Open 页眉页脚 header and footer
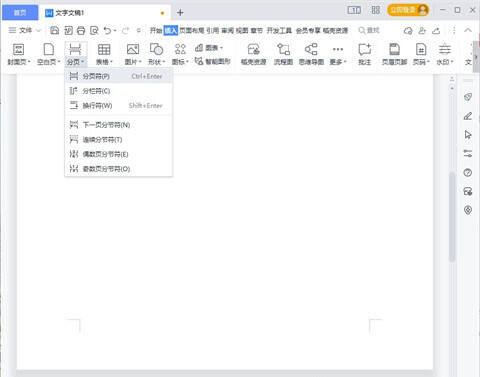Viewport: 480px width, 377px height. [x=394, y=54]
